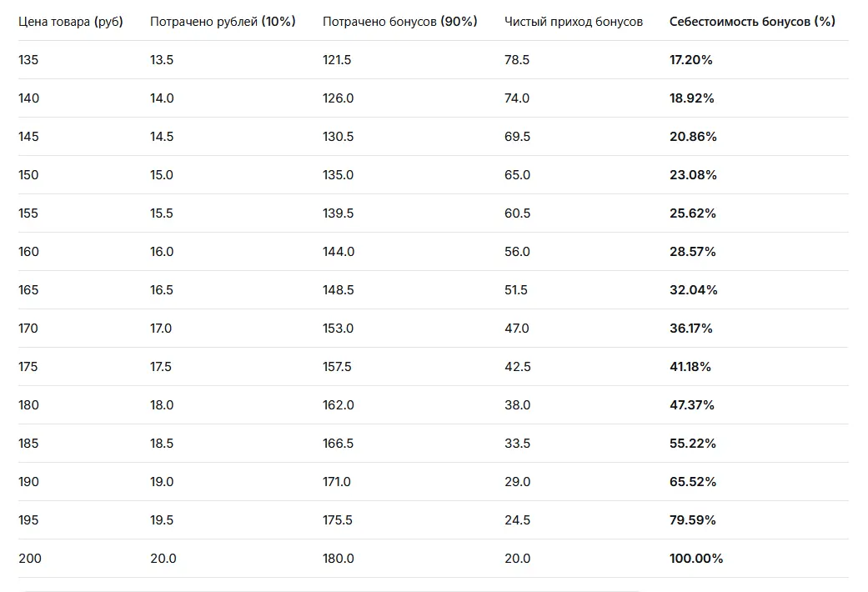This screenshot has height=592, width=868.
Task: Click the net bonus value 33.5
Action: 517,443
